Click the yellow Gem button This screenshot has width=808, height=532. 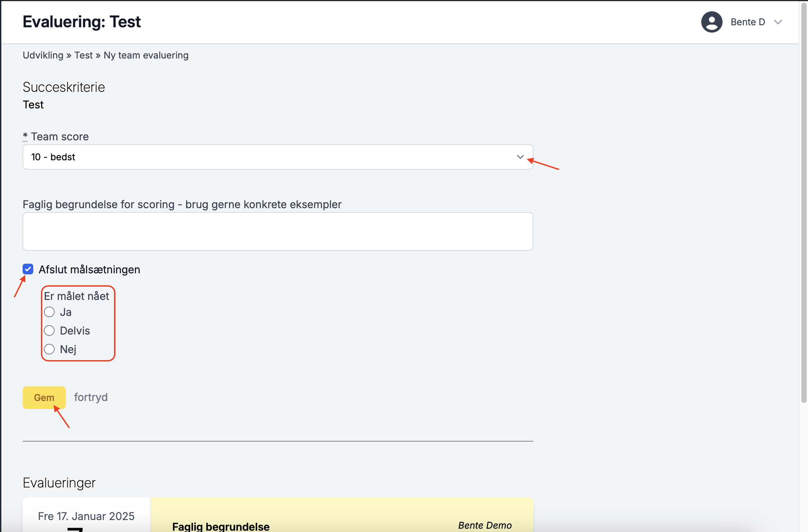(x=44, y=398)
